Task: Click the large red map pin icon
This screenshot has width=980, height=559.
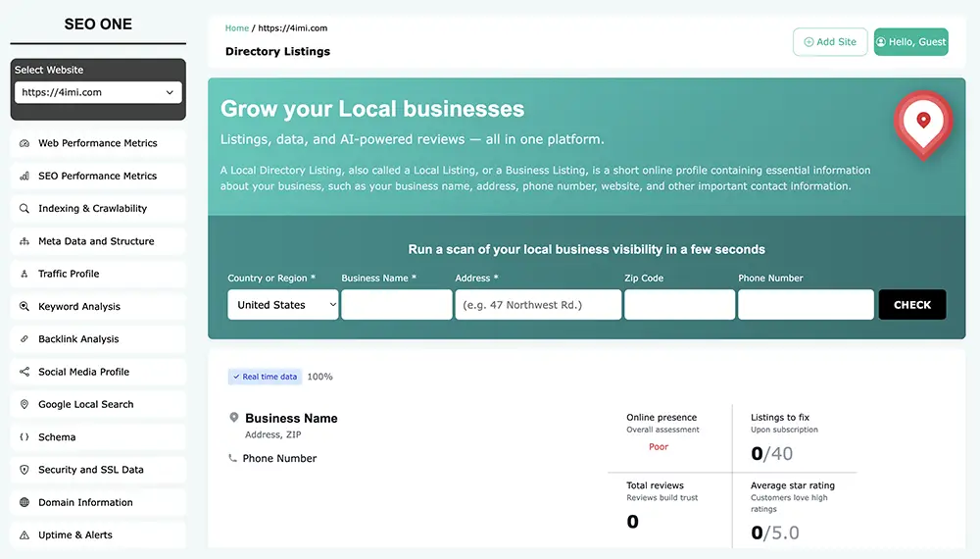Action: pos(922,123)
